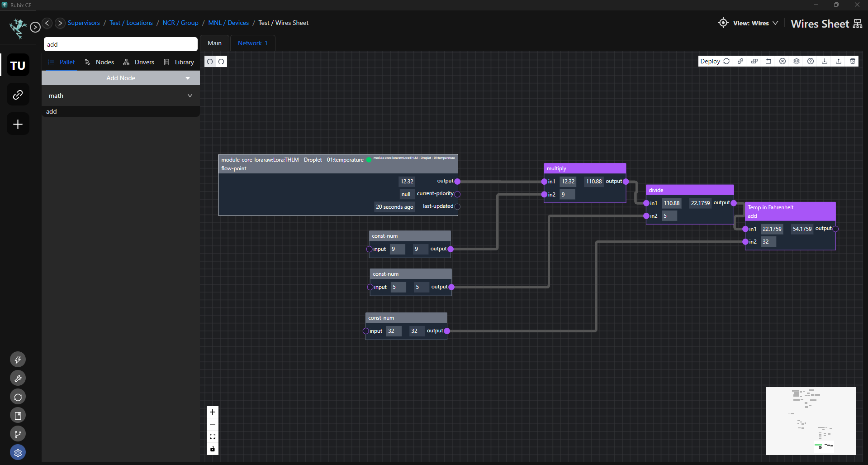
Task: Go back with the left chevron
Action: tap(47, 23)
